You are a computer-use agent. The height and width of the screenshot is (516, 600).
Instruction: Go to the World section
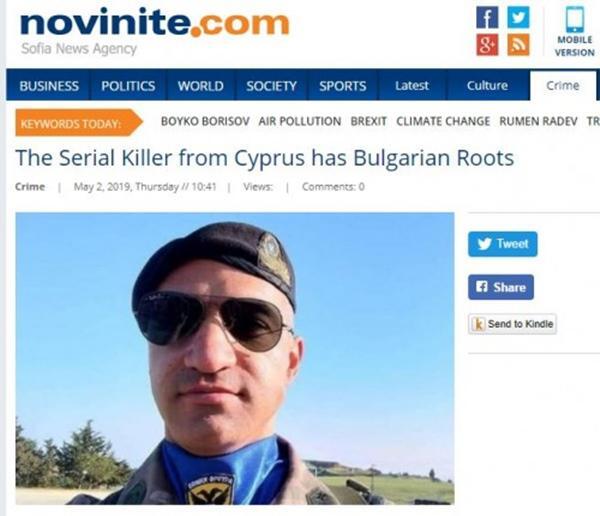pyautogui.click(x=201, y=86)
